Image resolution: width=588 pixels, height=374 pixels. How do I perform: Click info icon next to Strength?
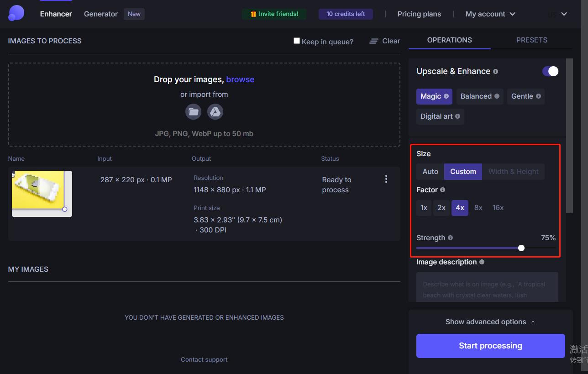[451, 238]
